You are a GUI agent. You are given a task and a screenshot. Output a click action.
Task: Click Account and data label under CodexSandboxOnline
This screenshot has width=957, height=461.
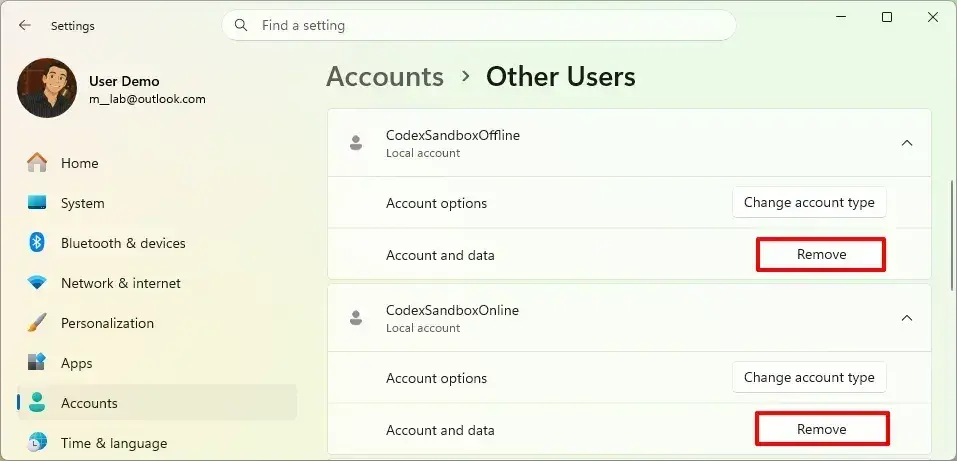coord(440,430)
